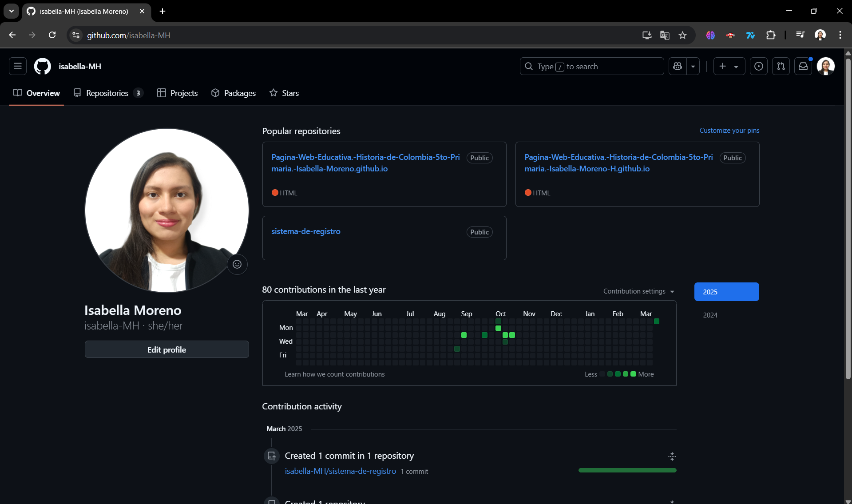
Task: Collapse the Created 1 commit activity entry
Action: point(672,456)
